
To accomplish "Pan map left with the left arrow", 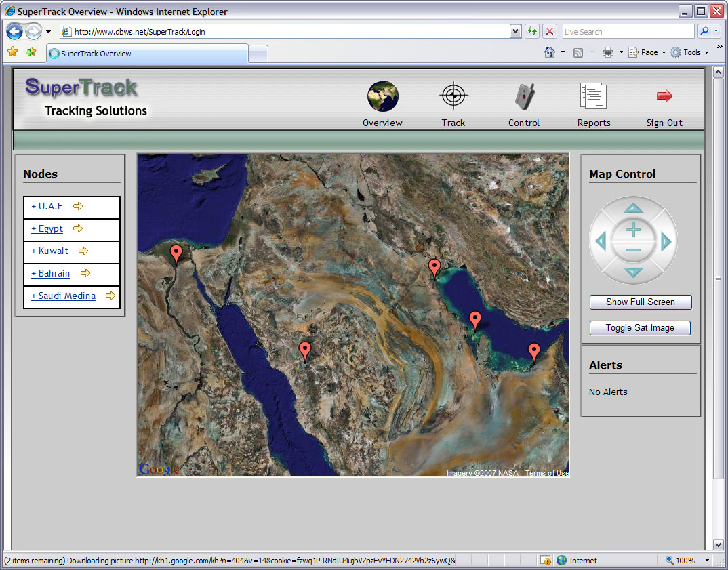I will (x=601, y=241).
